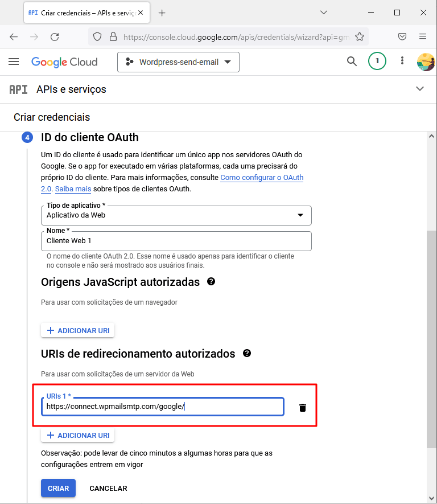Viewport: 437px width, 504px height.
Task: Open a new browser tab
Action: pos(162,13)
